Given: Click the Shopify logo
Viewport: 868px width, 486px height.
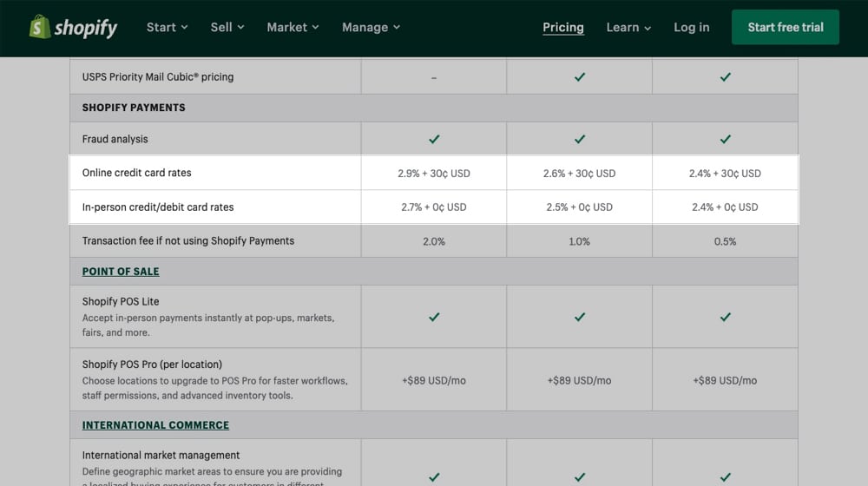Looking at the screenshot, I should click(73, 27).
